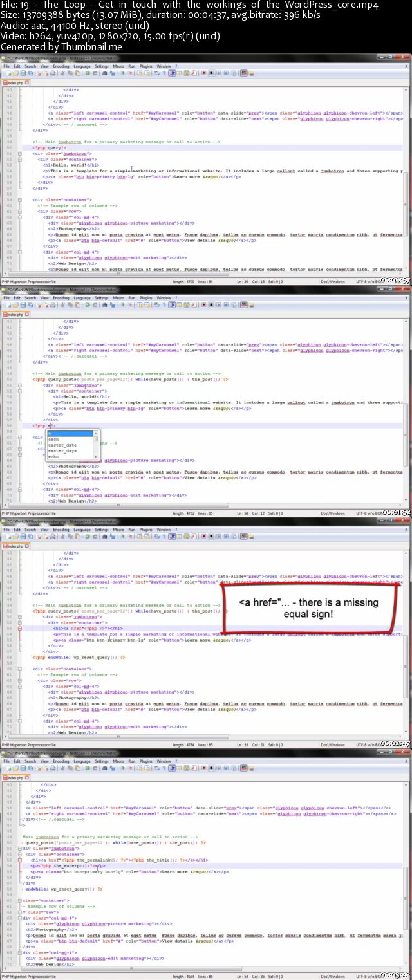This screenshot has width=412, height=980.
Task: Click Play macro icon in 00:03:42 frame
Action: 218,769
